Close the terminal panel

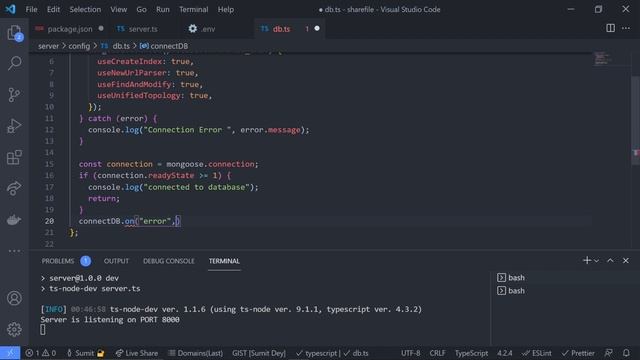click(626, 260)
